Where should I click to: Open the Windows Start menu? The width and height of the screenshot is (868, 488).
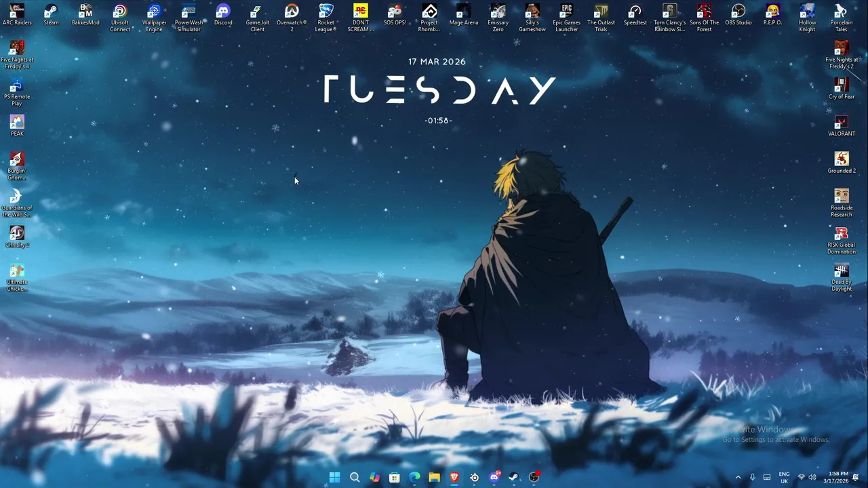334,477
